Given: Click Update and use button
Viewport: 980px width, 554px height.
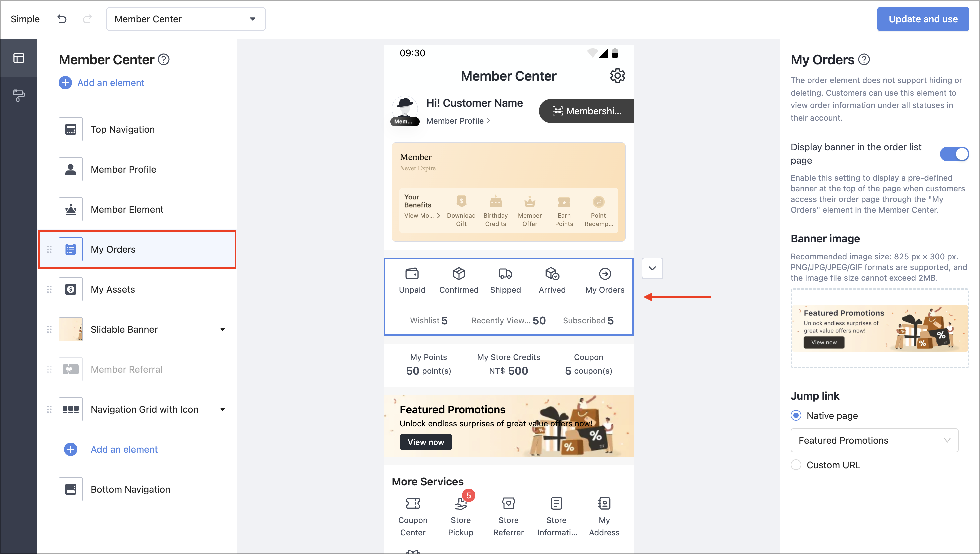Looking at the screenshot, I should tap(923, 19).
